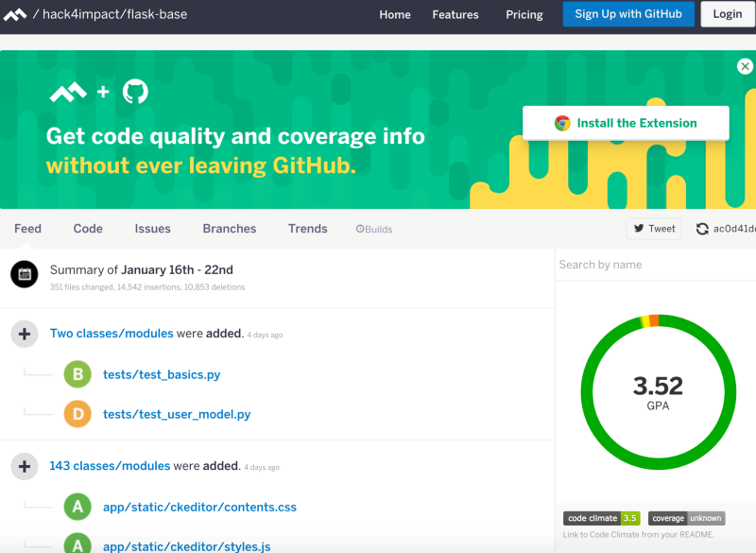Open the B grade badge for test_basics.py
The image size is (756, 553).
(77, 374)
